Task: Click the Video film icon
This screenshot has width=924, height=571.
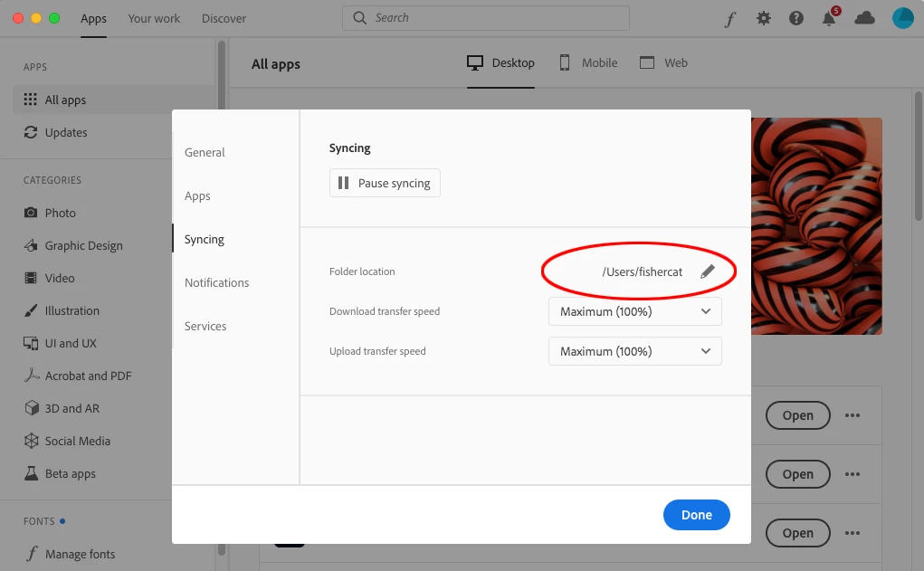Action: (31, 278)
